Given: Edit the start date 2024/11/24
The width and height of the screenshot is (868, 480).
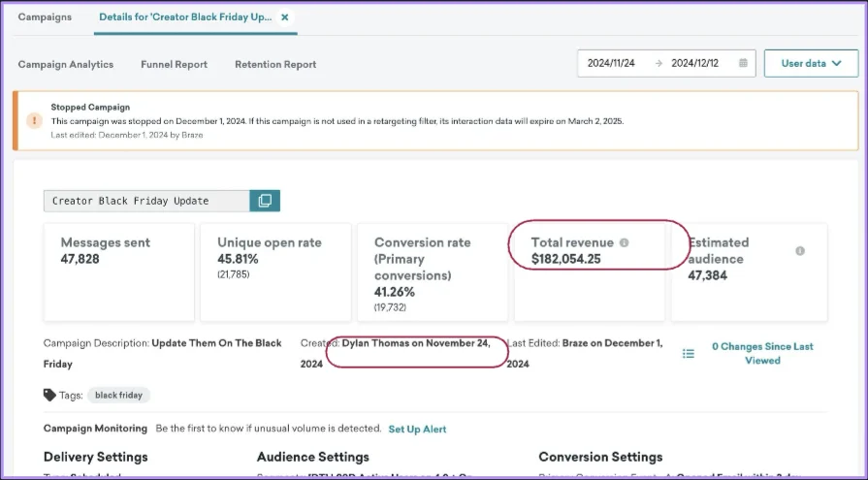Looking at the screenshot, I should pos(611,63).
